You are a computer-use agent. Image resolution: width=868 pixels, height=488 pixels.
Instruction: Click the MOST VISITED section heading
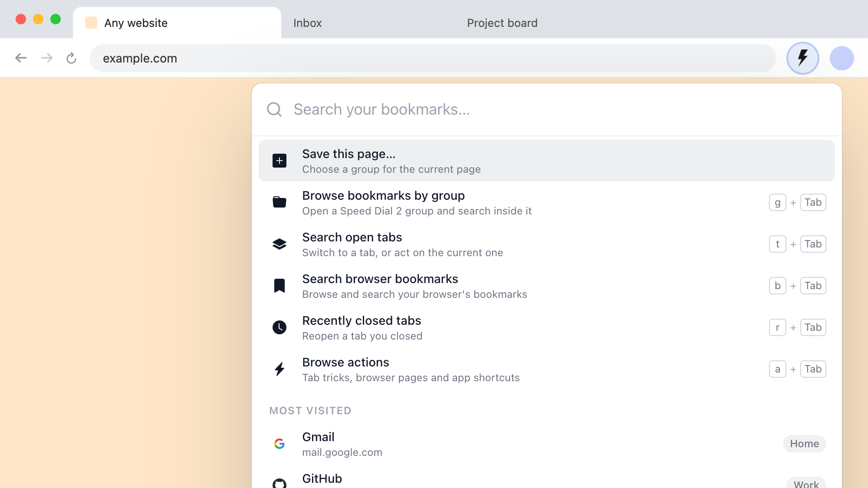click(310, 411)
